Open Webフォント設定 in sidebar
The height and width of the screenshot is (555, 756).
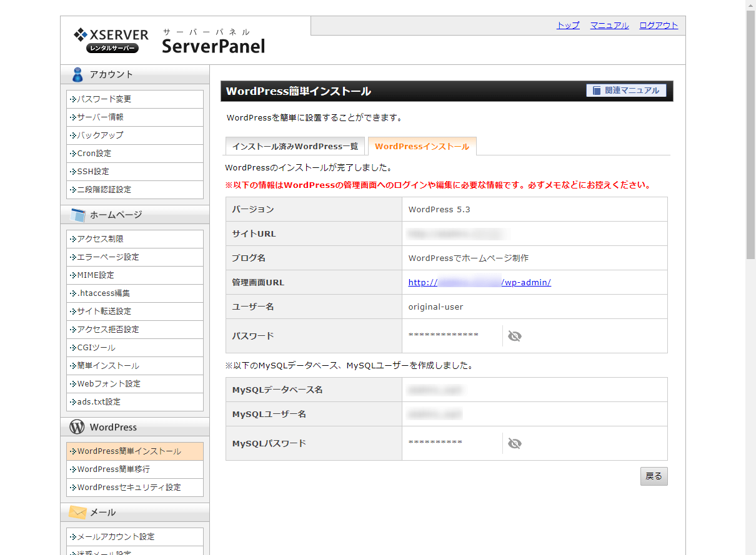pos(135,384)
